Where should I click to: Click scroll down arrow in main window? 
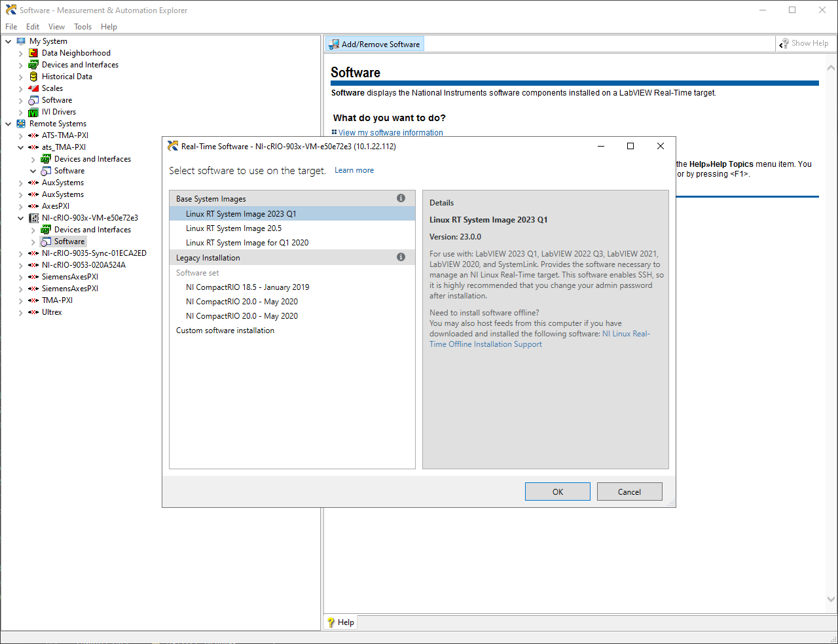[x=831, y=599]
